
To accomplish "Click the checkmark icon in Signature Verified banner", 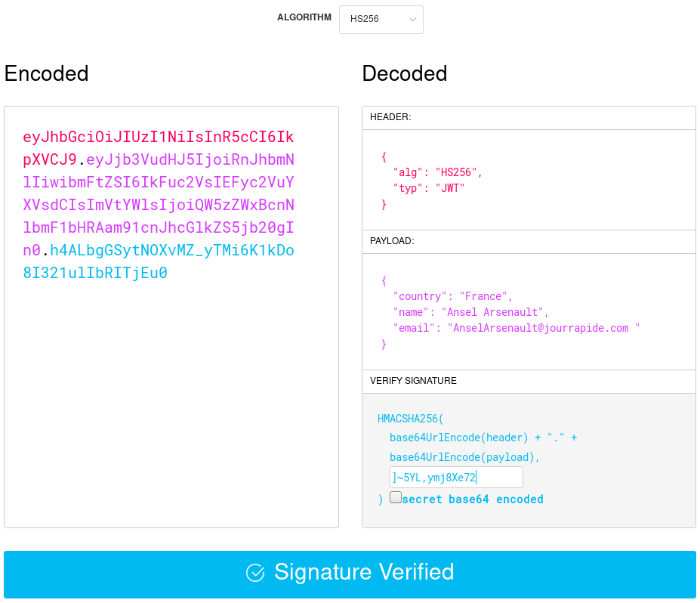I will tap(255, 573).
